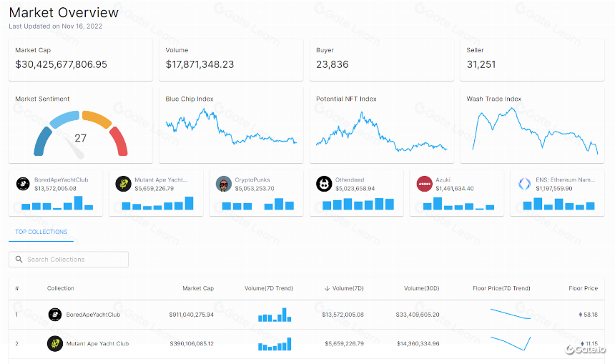
Task: Click the Volume(7D Trend) column header
Action: 269,288
